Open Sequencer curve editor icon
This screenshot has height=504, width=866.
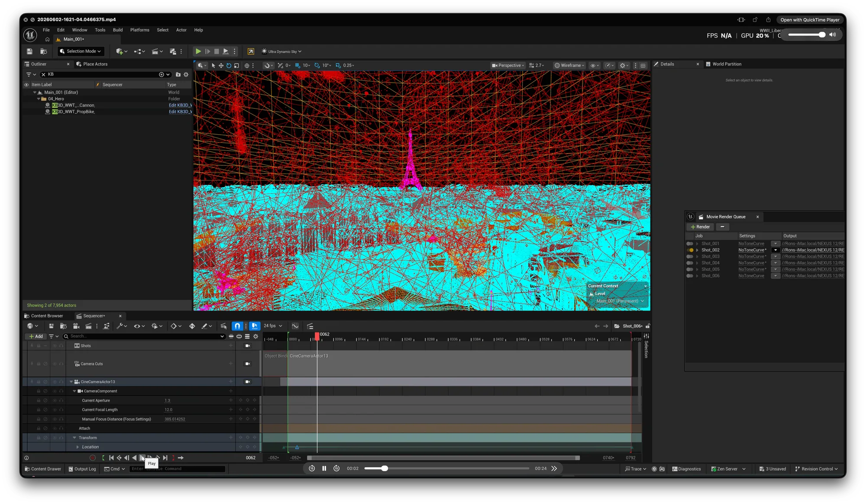[295, 326]
